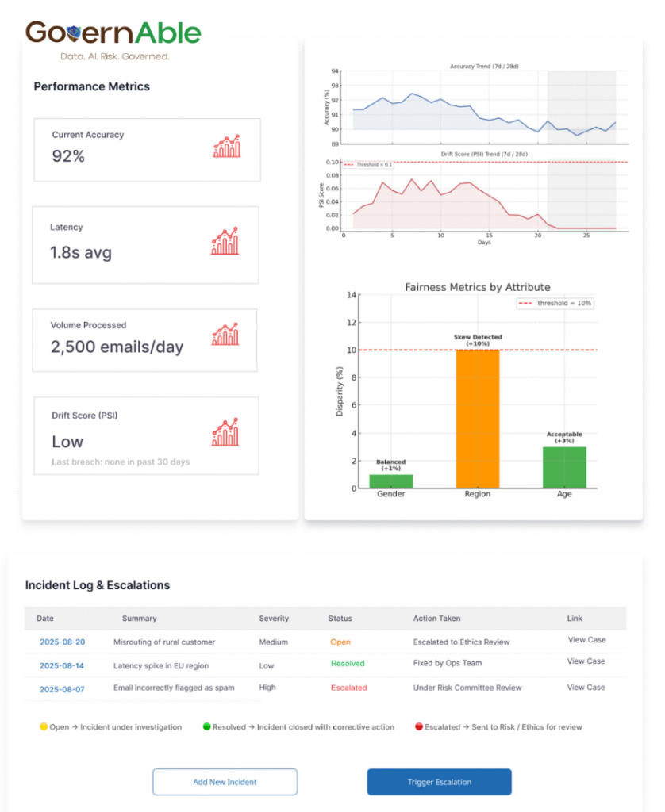This screenshot has height=812, width=665.
Task: Click the green Age bar in fairness chart
Action: coord(563,467)
